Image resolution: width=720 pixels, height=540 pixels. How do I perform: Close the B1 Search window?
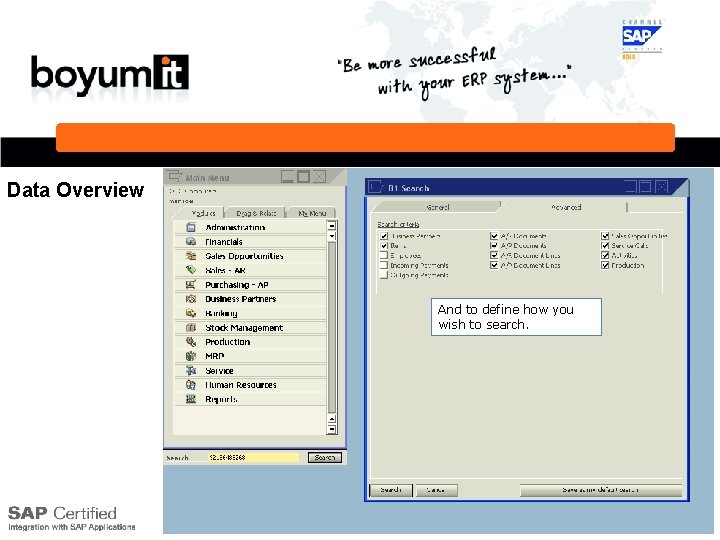point(662,186)
